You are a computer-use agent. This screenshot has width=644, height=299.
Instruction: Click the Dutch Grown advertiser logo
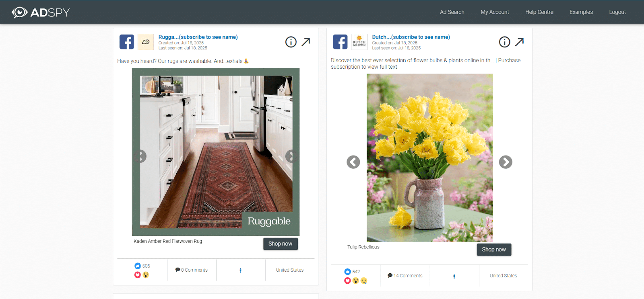[359, 42]
